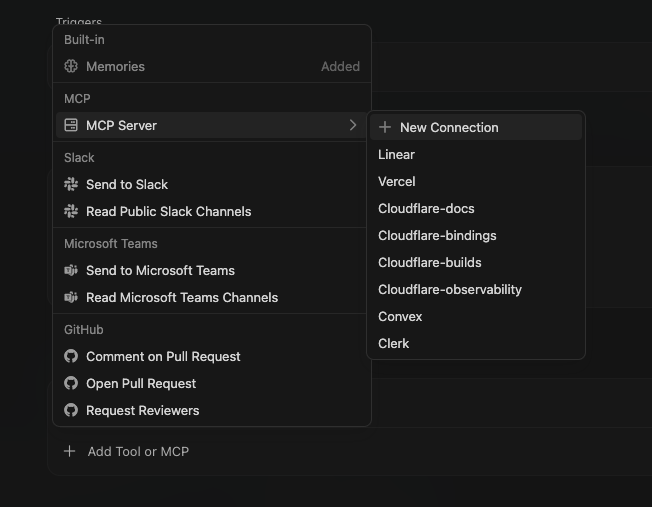Select Read Public Slack Channels
The width and height of the screenshot is (652, 507).
pyautogui.click(x=212, y=211)
